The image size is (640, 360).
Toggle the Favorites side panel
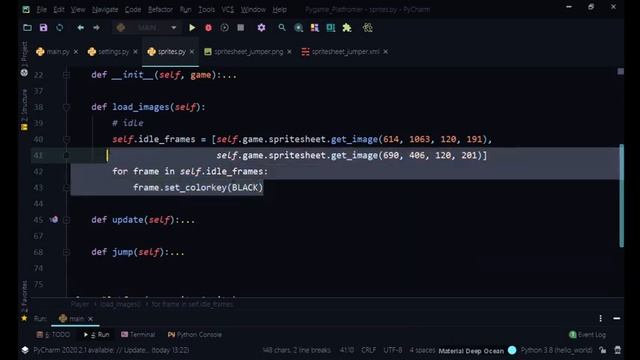pyautogui.click(x=24, y=300)
